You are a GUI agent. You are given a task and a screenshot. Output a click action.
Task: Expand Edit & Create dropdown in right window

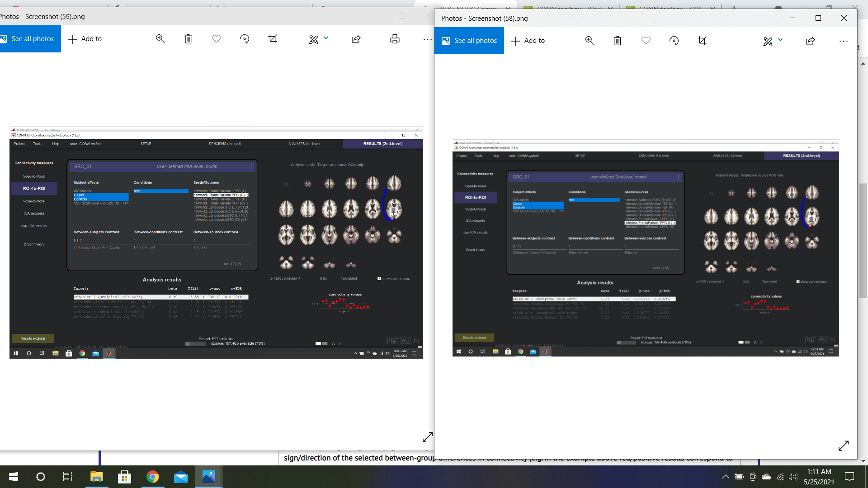point(780,40)
